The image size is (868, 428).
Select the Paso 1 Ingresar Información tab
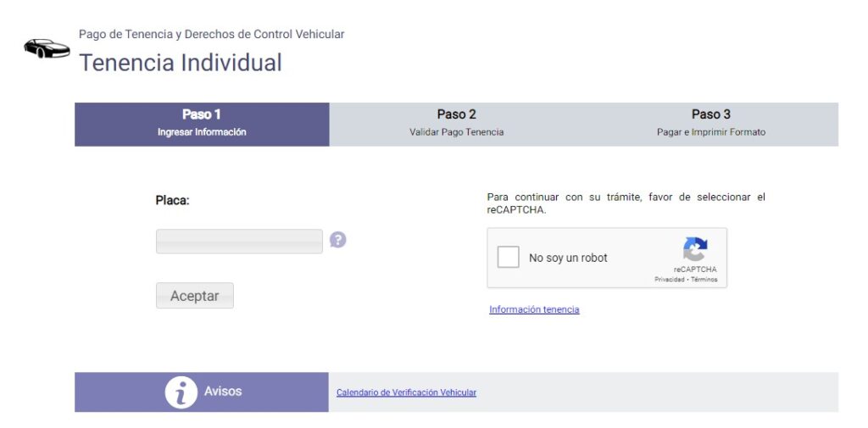(202, 124)
